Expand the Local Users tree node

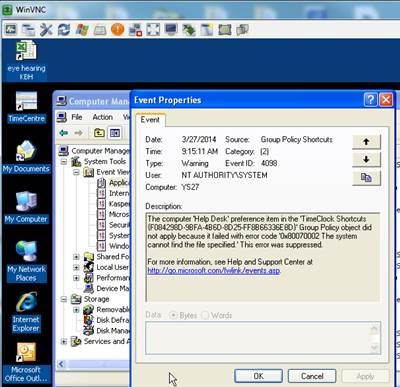[76, 267]
